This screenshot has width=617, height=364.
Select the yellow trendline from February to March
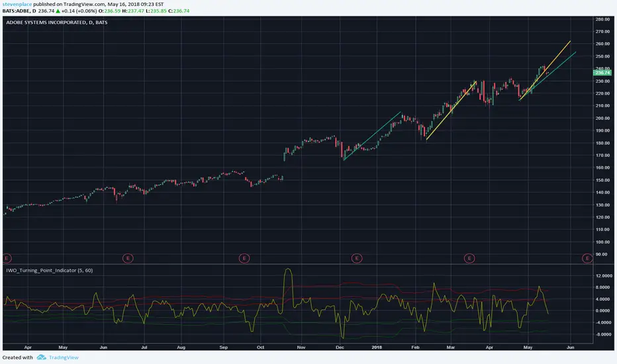pyautogui.click(x=451, y=111)
